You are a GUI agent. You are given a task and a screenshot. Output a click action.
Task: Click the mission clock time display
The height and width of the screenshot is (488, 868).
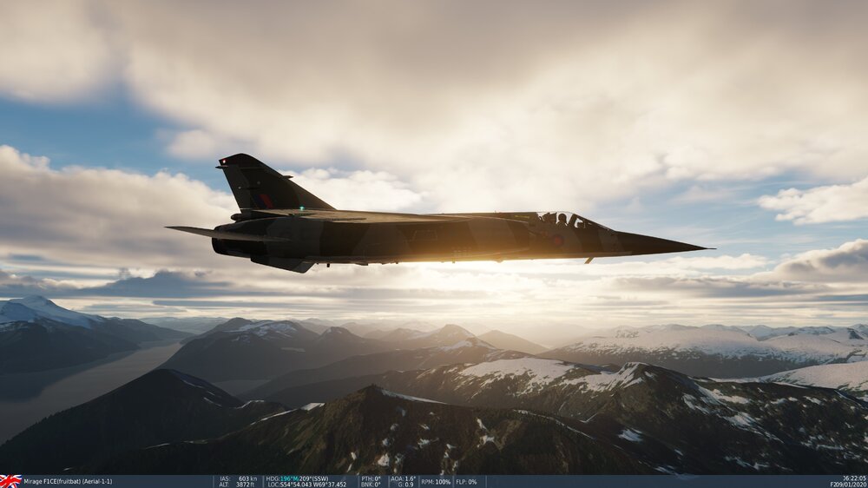click(x=854, y=478)
